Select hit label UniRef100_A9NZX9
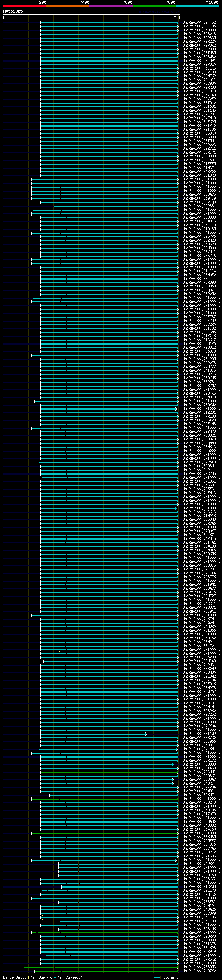 click(199, 76)
